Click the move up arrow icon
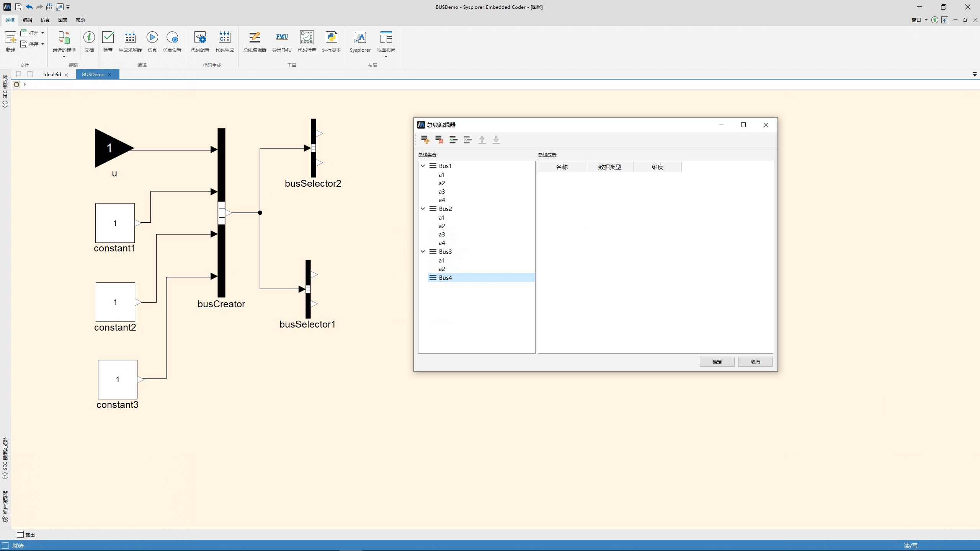980x551 pixels. (482, 140)
